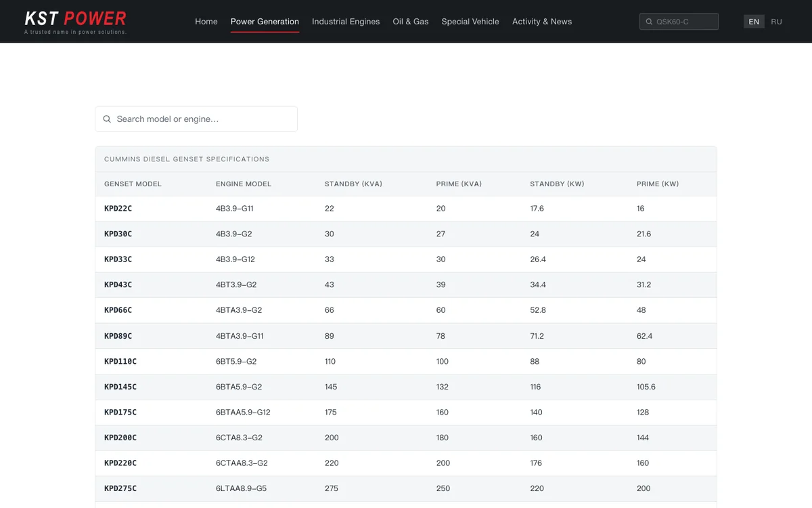Screen dimensions: 812x508
Task: Switch the language to RU
Action: pyautogui.click(x=776, y=22)
